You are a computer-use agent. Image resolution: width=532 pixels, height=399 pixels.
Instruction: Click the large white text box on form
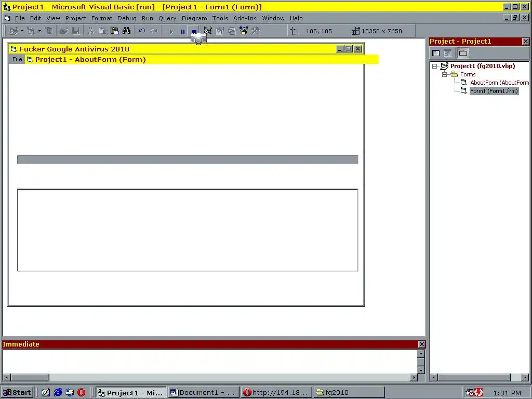coord(188,230)
